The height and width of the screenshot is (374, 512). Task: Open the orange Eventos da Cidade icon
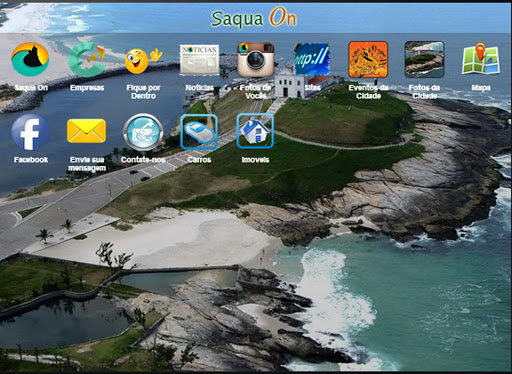(368, 60)
